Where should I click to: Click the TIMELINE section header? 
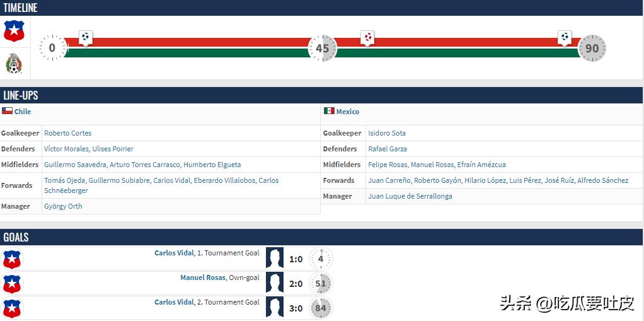(x=321, y=8)
